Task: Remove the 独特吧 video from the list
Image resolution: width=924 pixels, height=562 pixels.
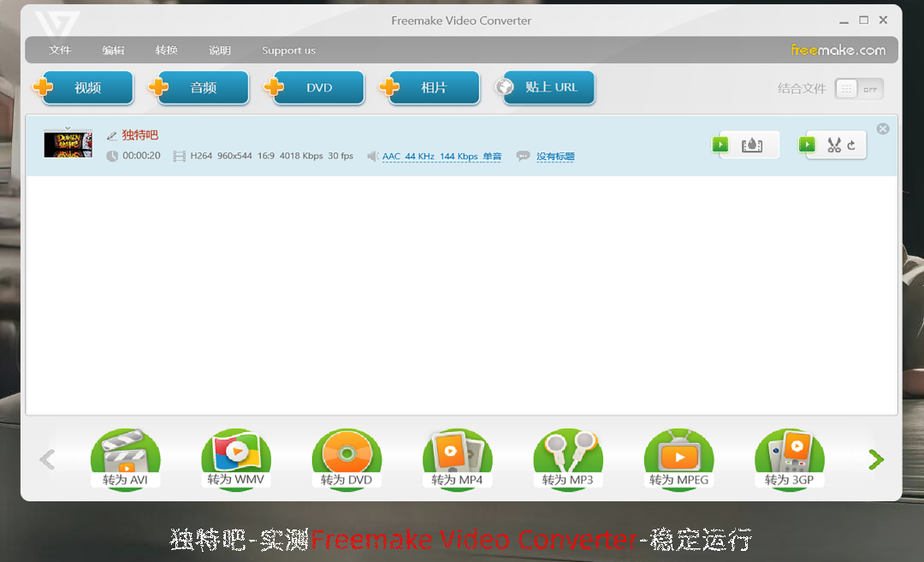Action: pos(883,129)
